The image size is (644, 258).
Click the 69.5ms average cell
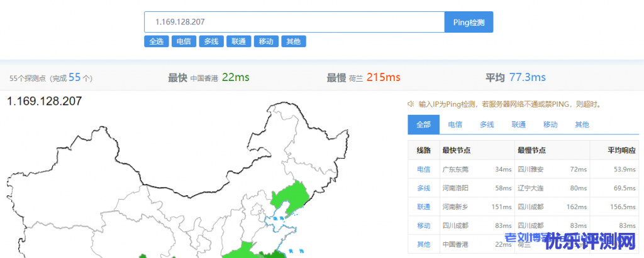pyautogui.click(x=625, y=188)
